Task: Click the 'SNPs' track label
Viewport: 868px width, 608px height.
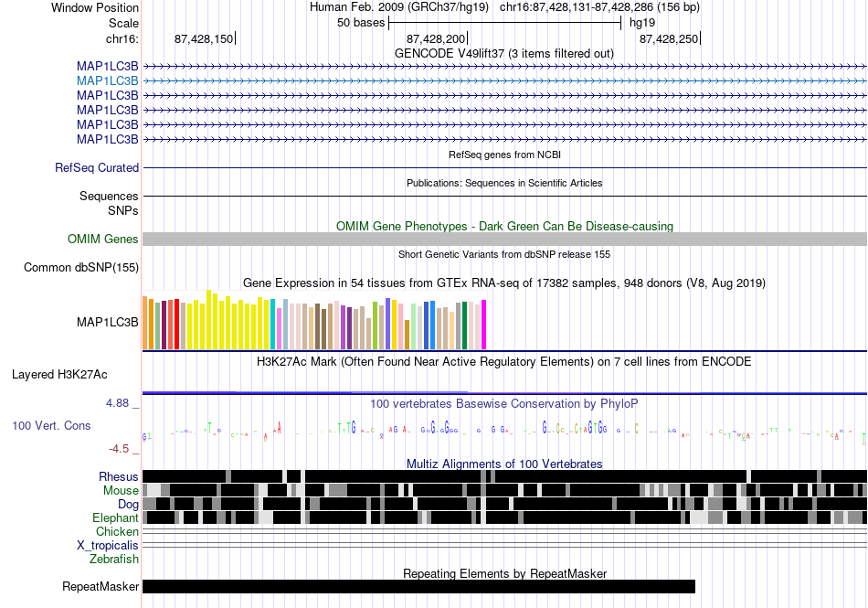Action: 123,211
